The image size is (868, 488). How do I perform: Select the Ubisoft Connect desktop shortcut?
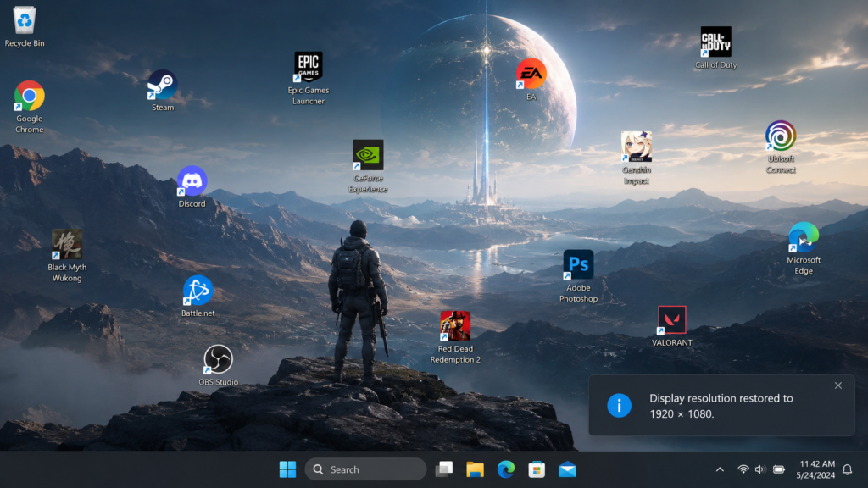[781, 147]
